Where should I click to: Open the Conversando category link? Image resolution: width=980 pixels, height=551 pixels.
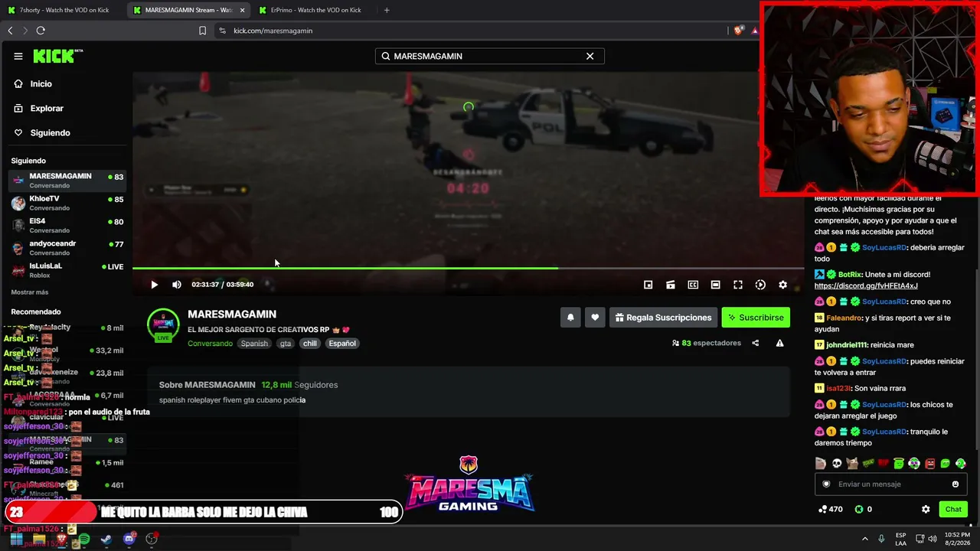point(210,344)
